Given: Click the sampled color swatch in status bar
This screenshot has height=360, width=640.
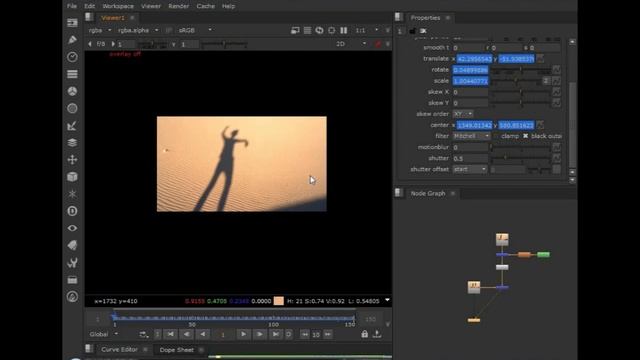Looking at the screenshot, I should 279,301.
